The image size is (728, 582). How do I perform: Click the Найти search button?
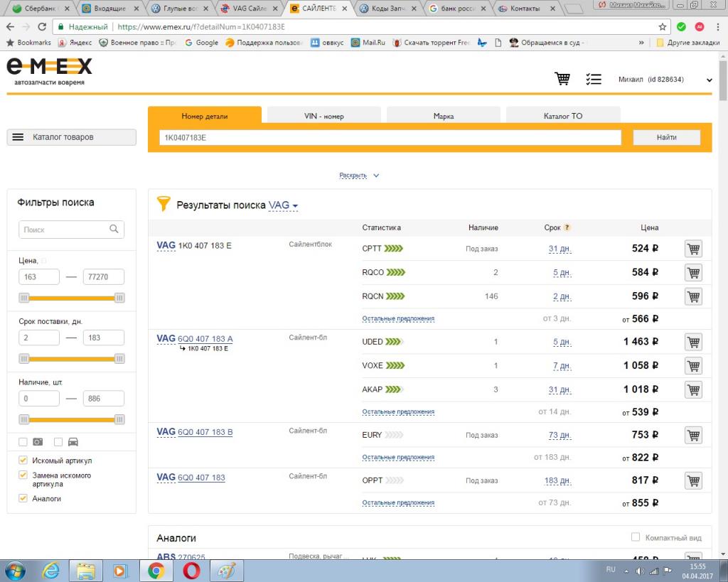666,137
